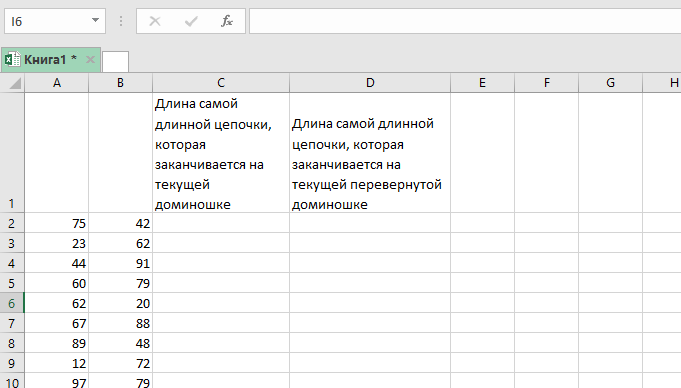The height and width of the screenshot is (388, 681).
Task: Click empty cell D2 under the second header
Action: pos(370,223)
